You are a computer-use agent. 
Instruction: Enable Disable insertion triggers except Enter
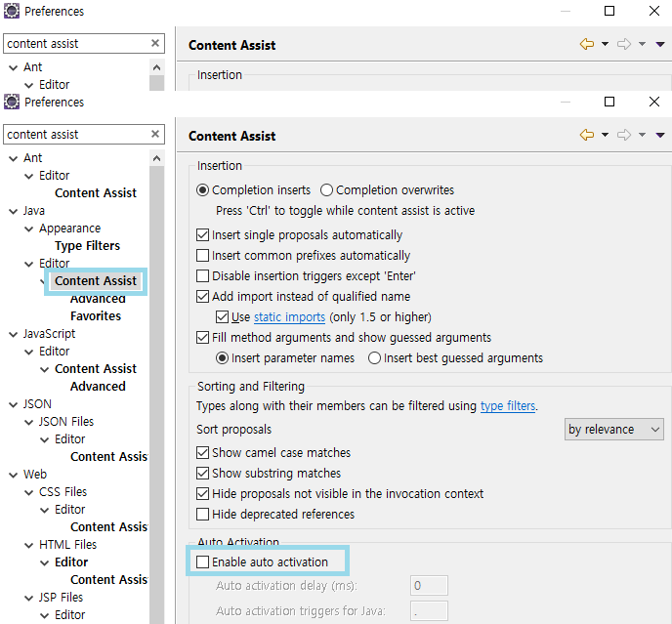(202, 276)
